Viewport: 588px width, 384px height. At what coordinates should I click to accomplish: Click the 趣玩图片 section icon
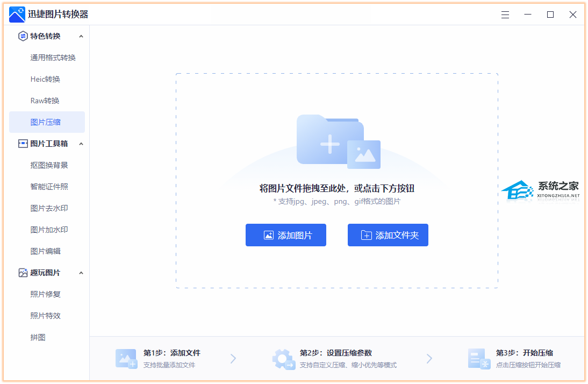[22, 273]
